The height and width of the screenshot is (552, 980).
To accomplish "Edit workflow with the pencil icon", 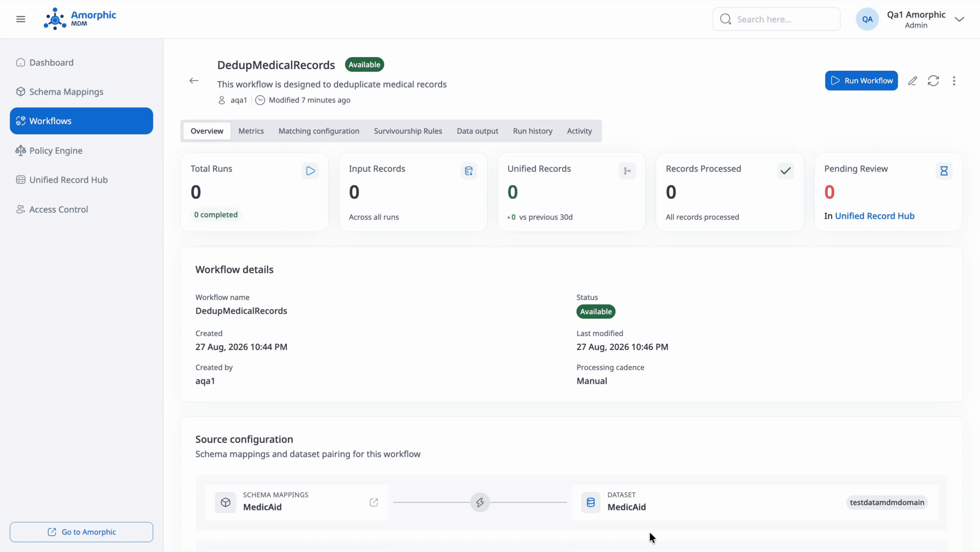I will pyautogui.click(x=912, y=81).
